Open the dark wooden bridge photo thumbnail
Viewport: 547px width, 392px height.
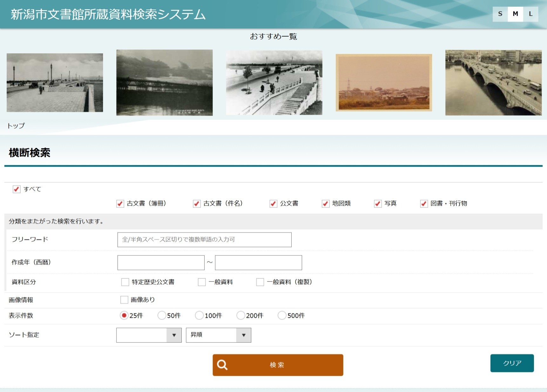[x=164, y=83]
